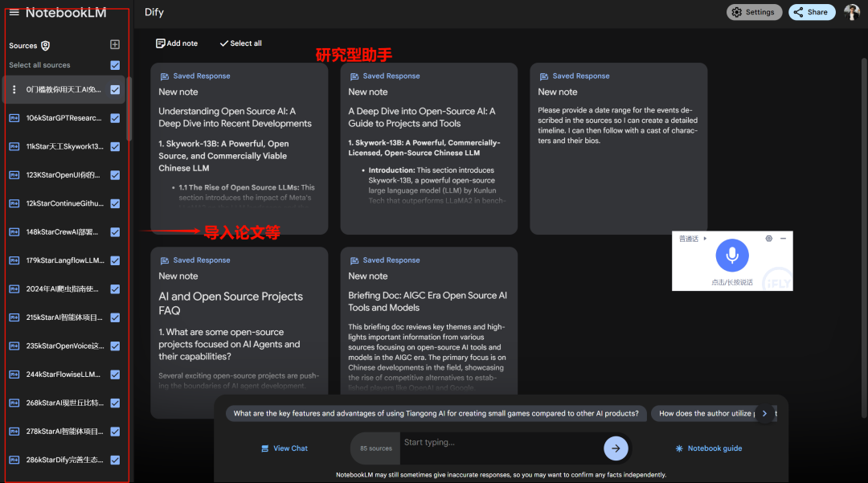Viewport: 868px width, 483px height.
Task: Uncheck the 268kStarAI现世丘比特 source checkbox
Action: 115,403
